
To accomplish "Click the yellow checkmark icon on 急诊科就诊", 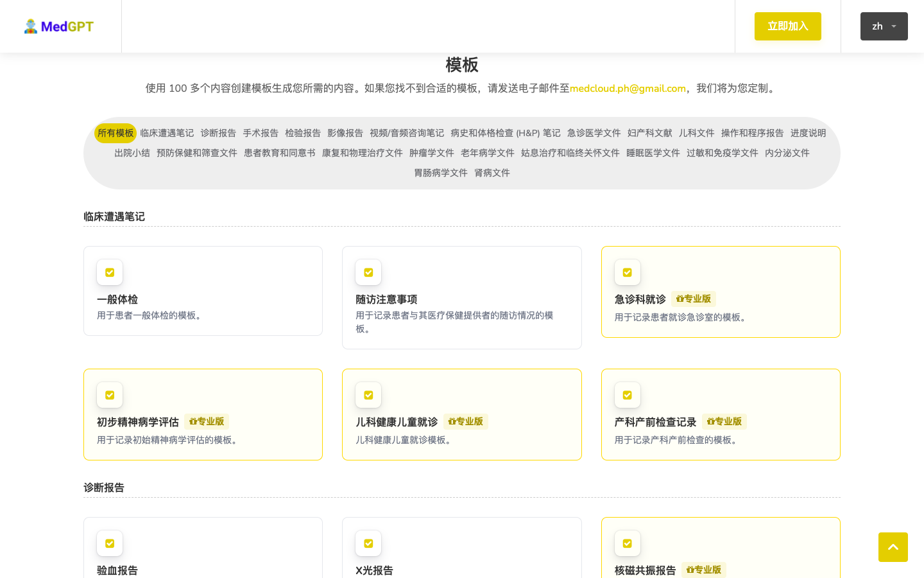I will tap(628, 272).
